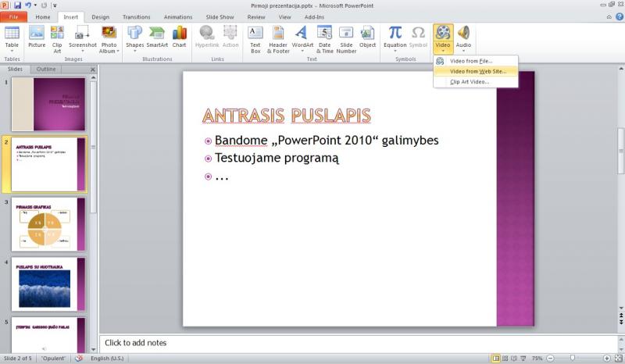Choose Clip Art Video entry
The image size is (625, 364).
pos(476,82)
